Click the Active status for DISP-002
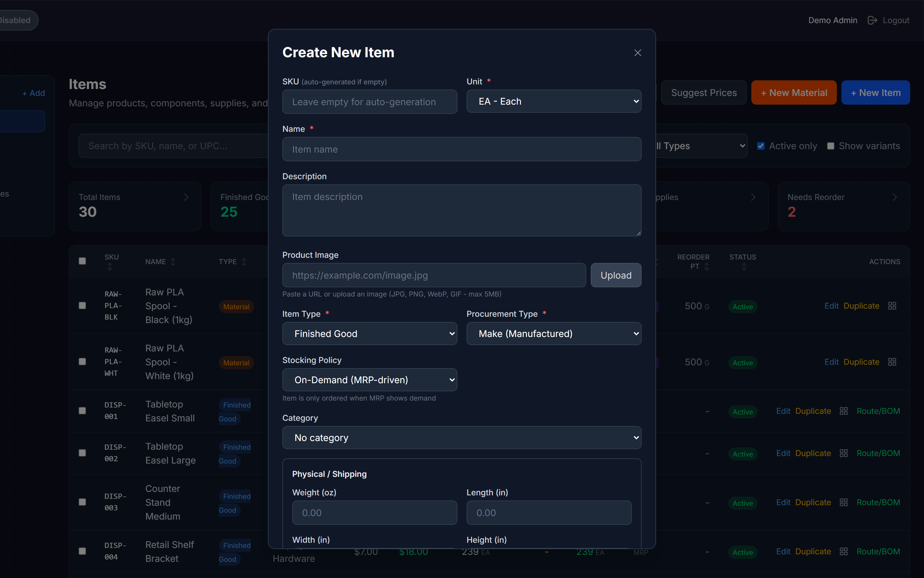 [742, 454]
